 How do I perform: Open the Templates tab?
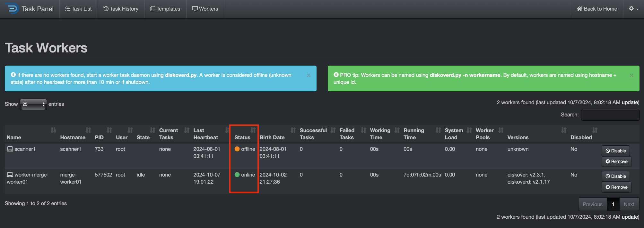coord(165,9)
